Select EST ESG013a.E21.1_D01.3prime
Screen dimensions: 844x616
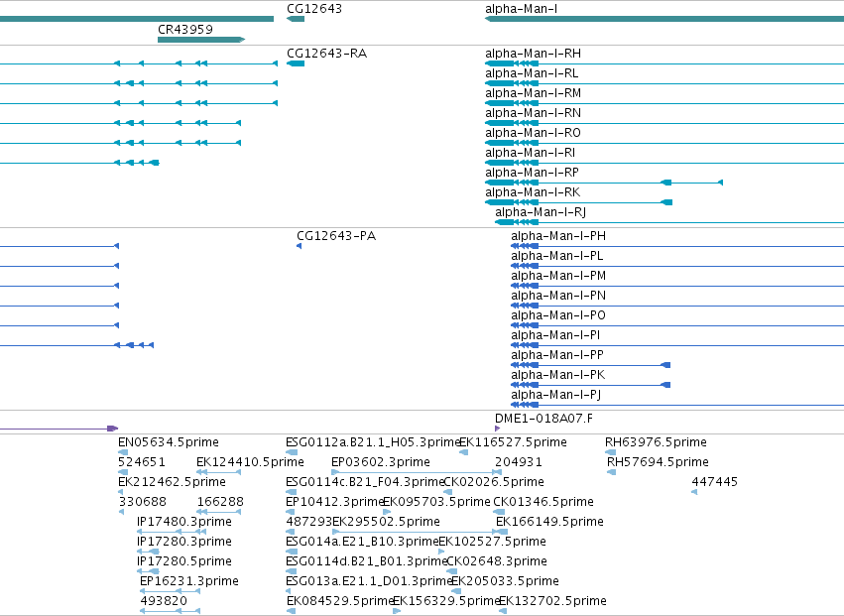[369, 581]
